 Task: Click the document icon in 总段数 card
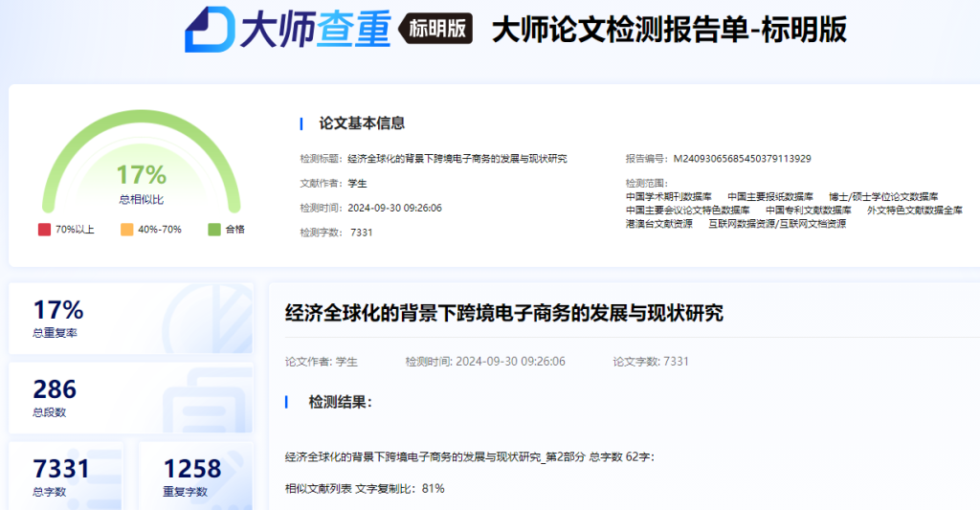click(208, 401)
